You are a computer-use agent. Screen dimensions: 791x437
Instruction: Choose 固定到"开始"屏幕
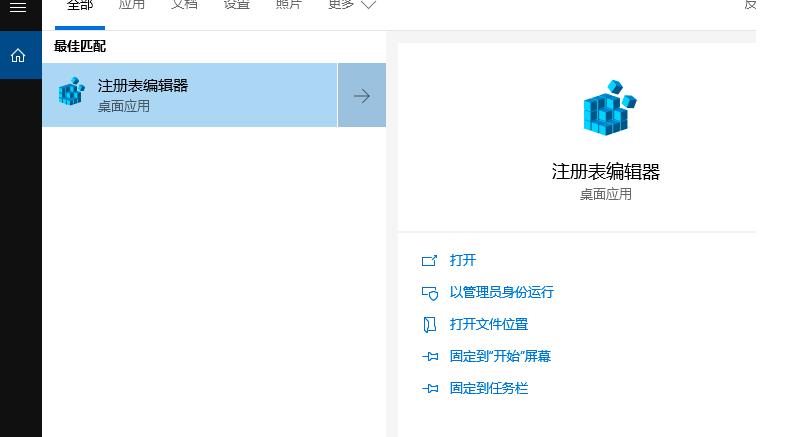pyautogui.click(x=500, y=356)
